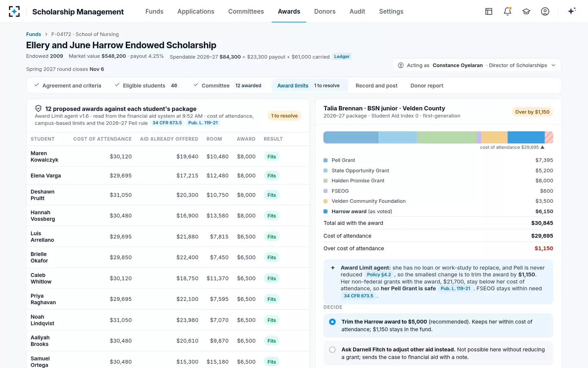The width and height of the screenshot is (588, 368).
Task: Open the Pub. L. 119-21 citation in table header
Action: tap(203, 123)
